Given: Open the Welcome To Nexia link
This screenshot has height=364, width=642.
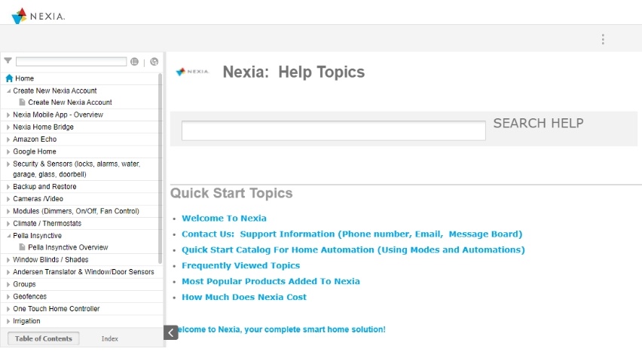Looking at the screenshot, I should point(224,219).
